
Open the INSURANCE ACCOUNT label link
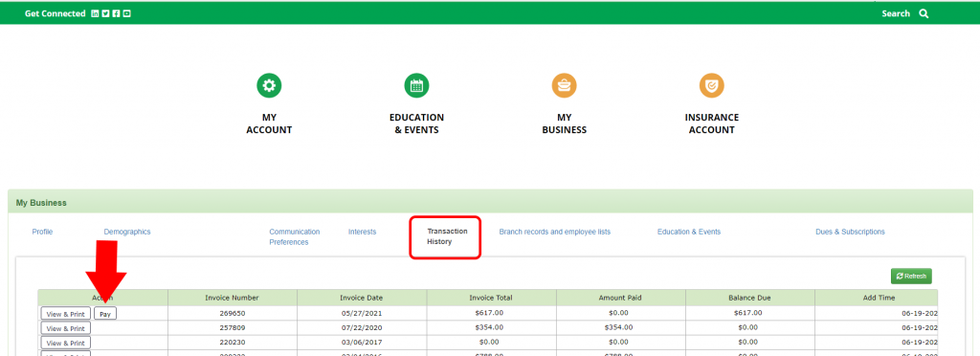pos(711,123)
